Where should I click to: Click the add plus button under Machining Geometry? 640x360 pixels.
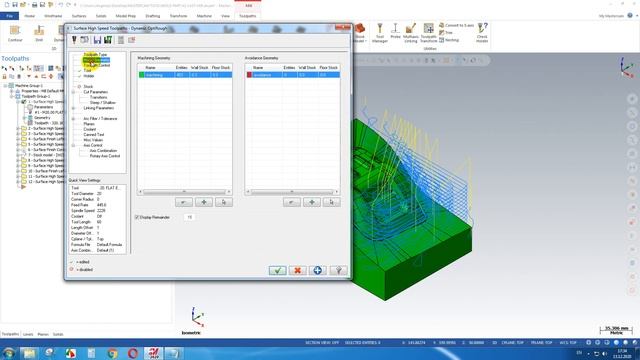(x=204, y=202)
